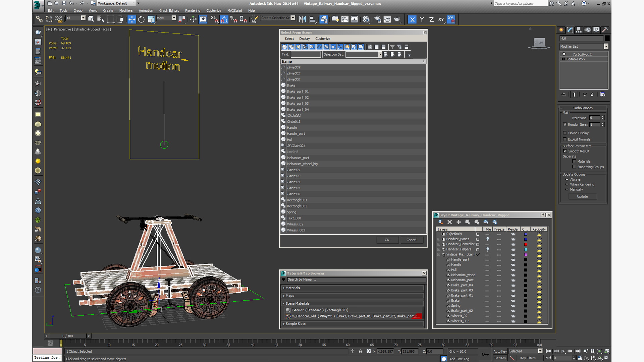Click OK in Select From Scene

tap(387, 240)
